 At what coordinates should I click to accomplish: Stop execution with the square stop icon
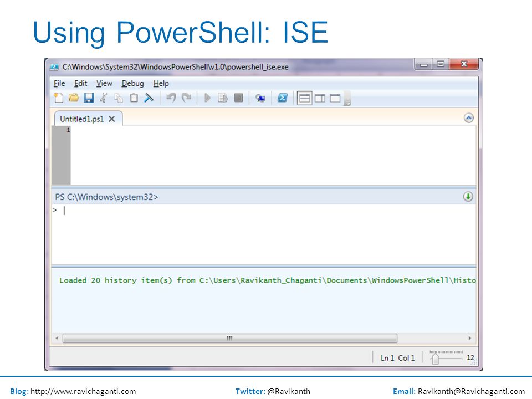pos(238,98)
